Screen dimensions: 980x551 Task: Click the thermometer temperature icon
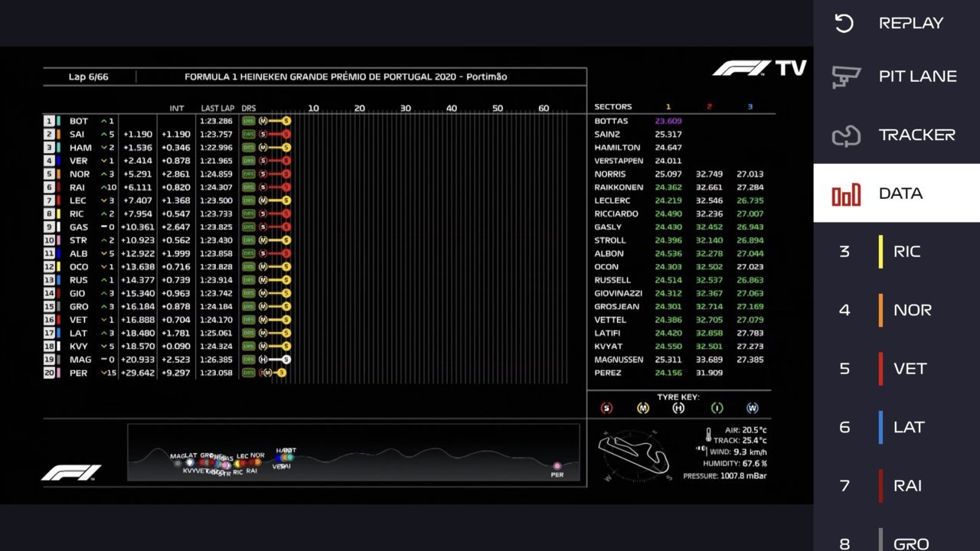pyautogui.click(x=708, y=435)
